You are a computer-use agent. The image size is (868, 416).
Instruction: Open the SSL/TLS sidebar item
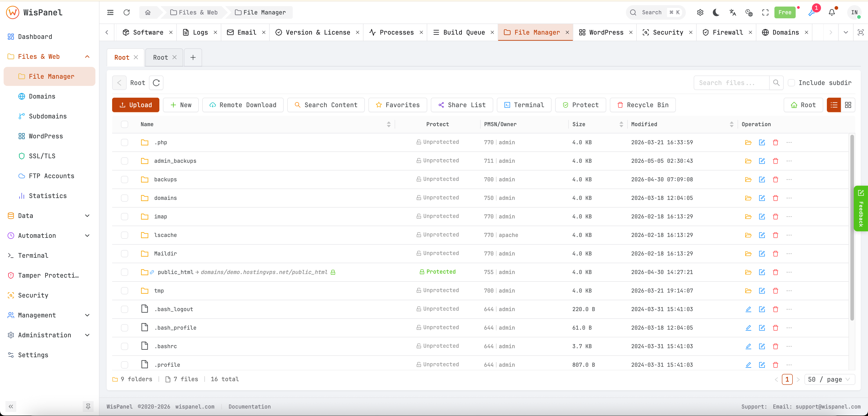(x=50, y=156)
